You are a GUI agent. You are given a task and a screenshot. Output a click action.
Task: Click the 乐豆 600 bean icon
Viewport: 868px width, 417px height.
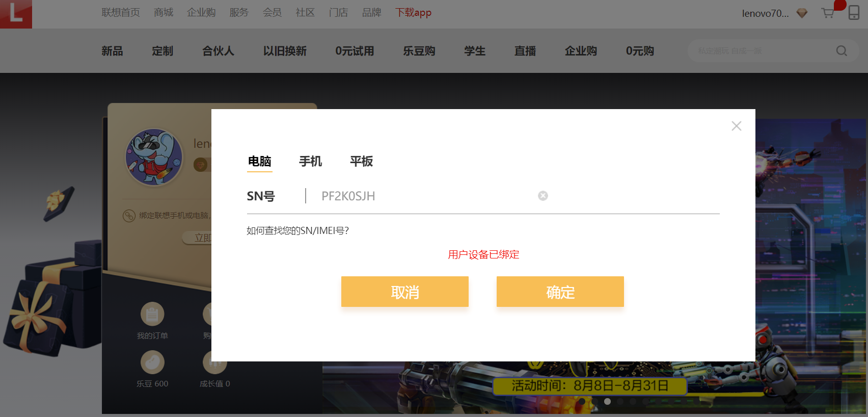coord(152,362)
